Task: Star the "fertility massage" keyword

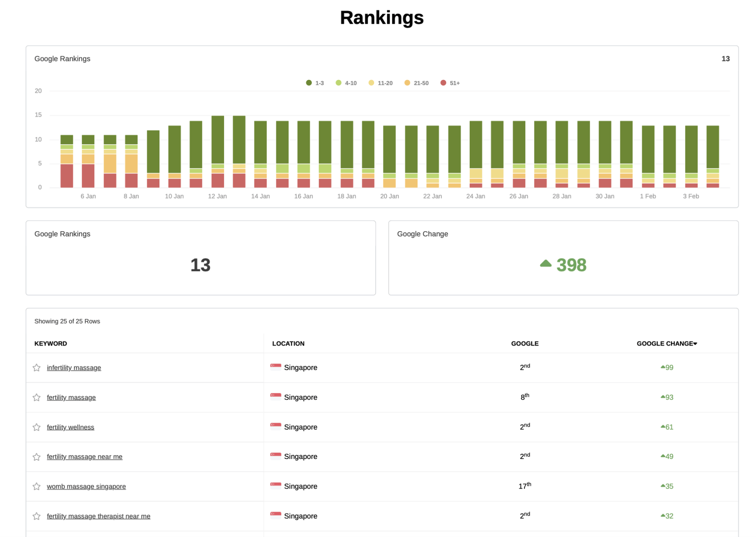Action: click(x=36, y=398)
